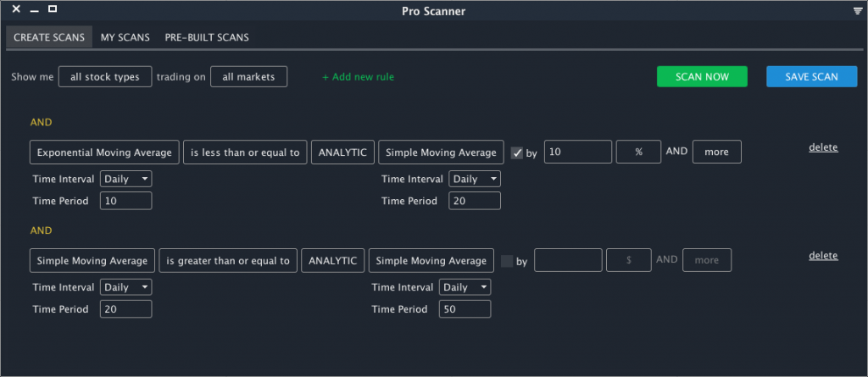Change 'is greater than or equal to' condition
This screenshot has width=868, height=377.
(228, 261)
